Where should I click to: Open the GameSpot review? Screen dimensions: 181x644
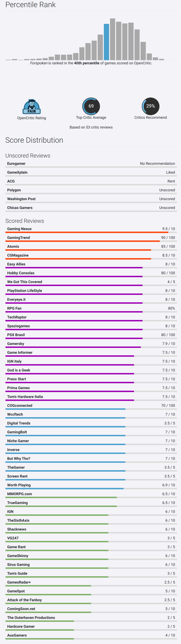[x=16, y=591]
